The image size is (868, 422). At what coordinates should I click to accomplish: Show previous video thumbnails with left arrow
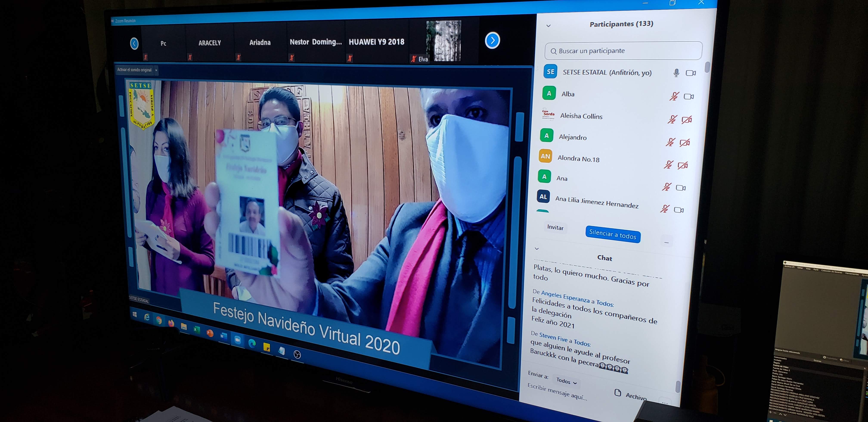[x=134, y=43]
